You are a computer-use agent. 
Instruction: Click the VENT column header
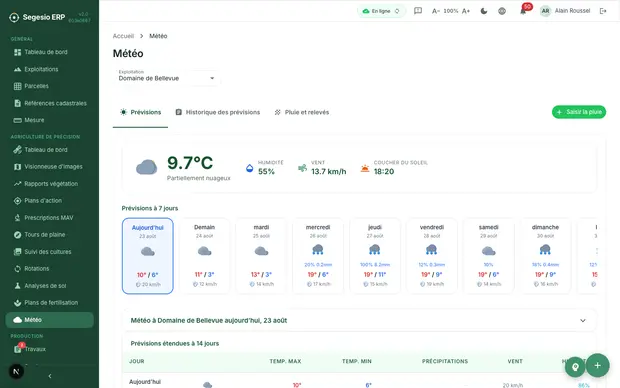click(515, 362)
